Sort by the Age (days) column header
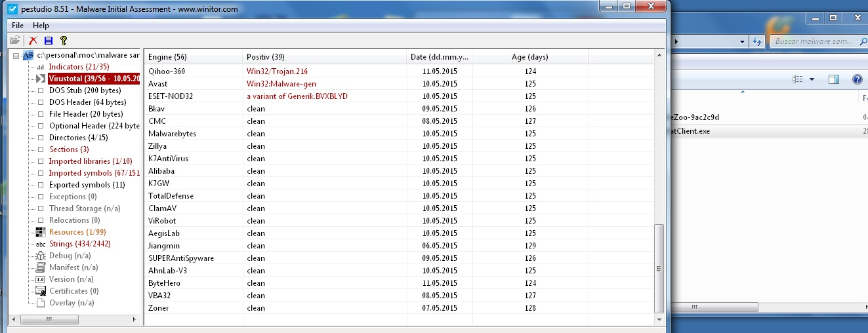 click(x=529, y=57)
